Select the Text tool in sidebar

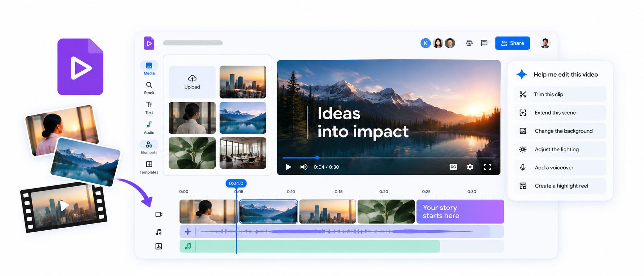[149, 108]
